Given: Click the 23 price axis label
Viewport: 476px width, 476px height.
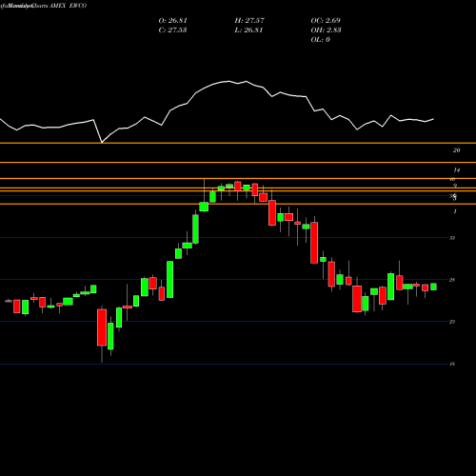Looking at the screenshot, I should pos(452,322).
